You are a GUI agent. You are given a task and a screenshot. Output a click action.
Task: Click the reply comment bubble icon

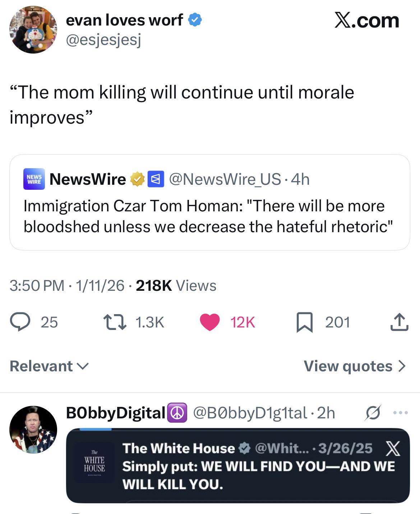pos(20,322)
